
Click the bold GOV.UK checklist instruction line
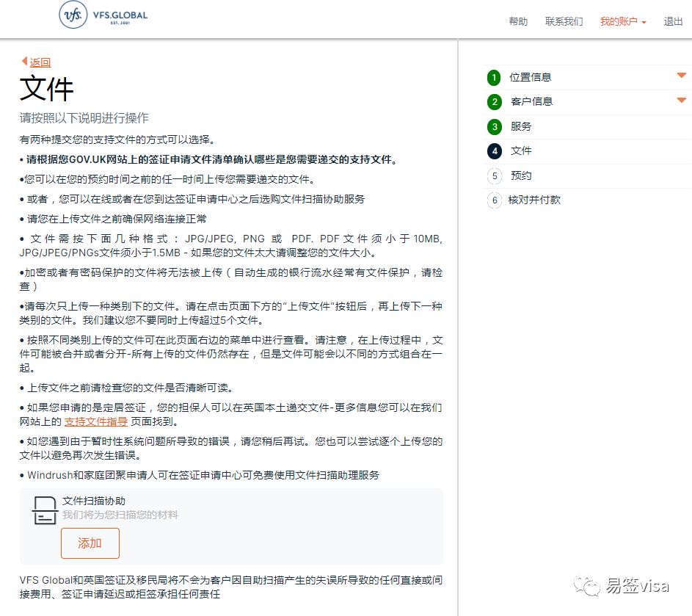click(208, 159)
